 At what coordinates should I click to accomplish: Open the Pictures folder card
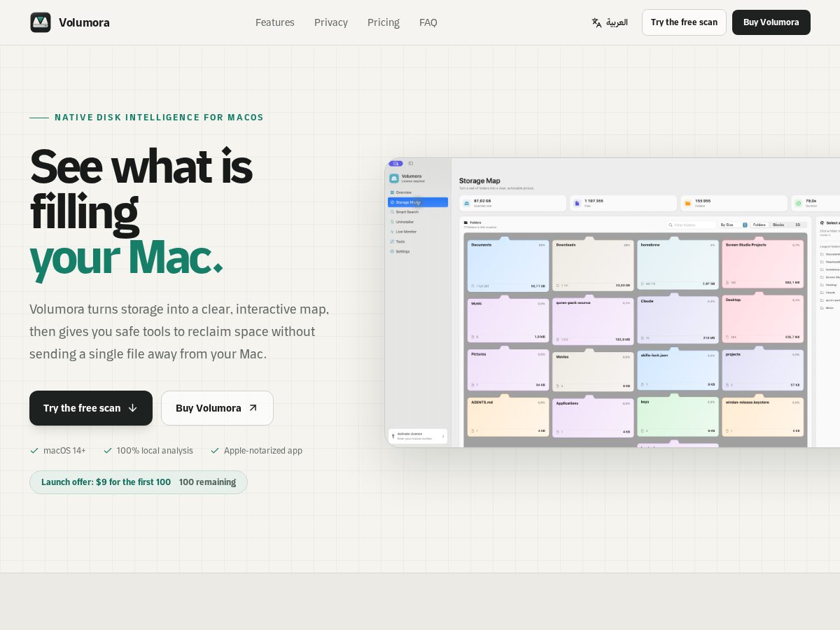coord(508,369)
